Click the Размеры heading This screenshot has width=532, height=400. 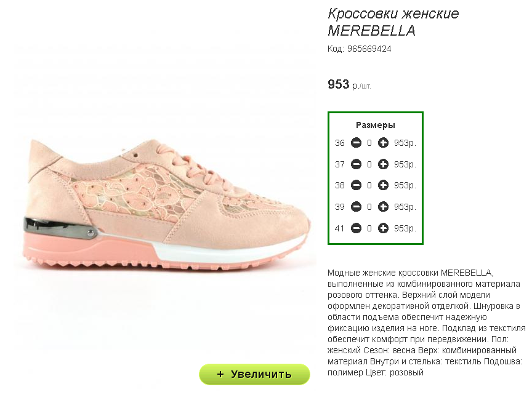click(x=375, y=125)
